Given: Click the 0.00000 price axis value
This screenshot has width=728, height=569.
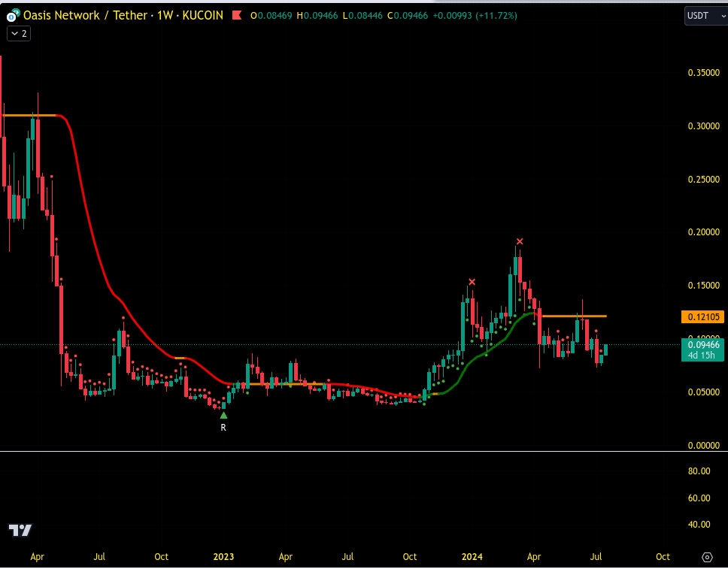Looking at the screenshot, I should (703, 445).
